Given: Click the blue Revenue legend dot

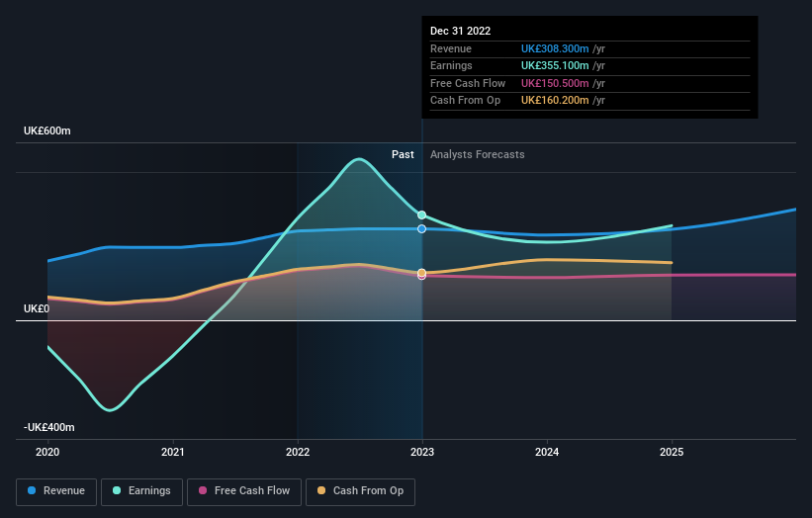Looking at the screenshot, I should (32, 490).
